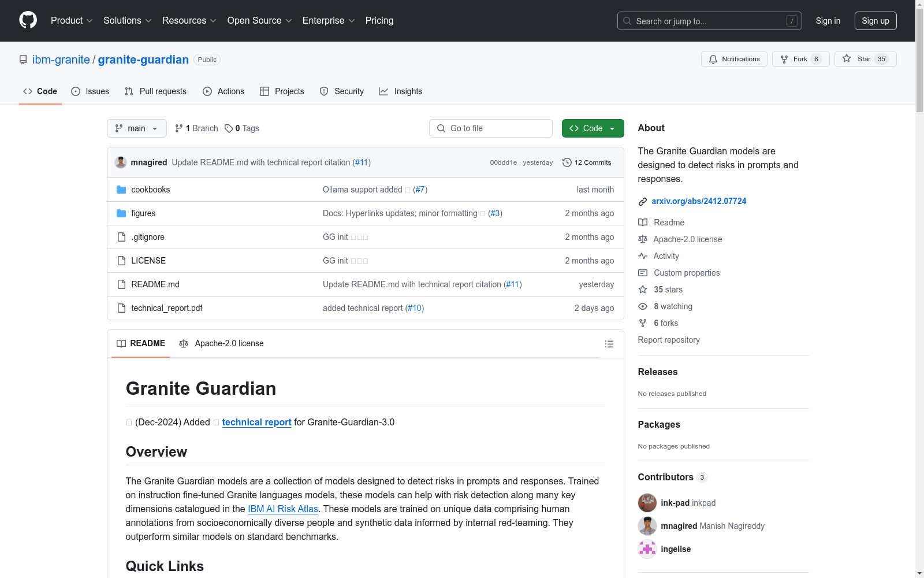The width and height of the screenshot is (924, 578).
Task: Open the technical_report.pdf file name
Action: pos(167,308)
